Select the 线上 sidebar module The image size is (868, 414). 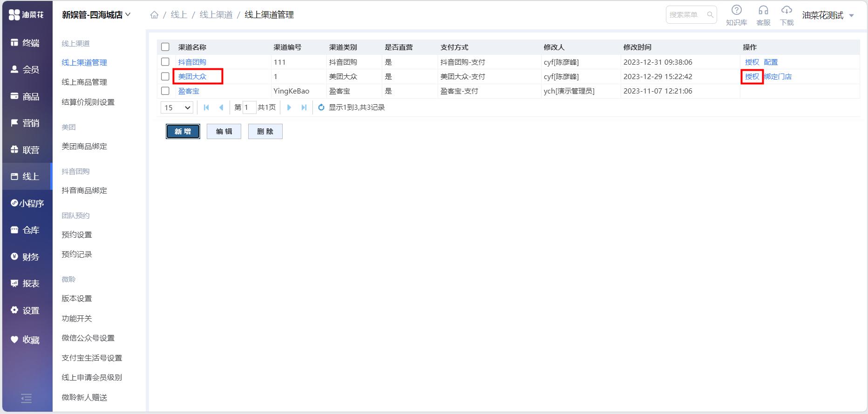click(26, 176)
